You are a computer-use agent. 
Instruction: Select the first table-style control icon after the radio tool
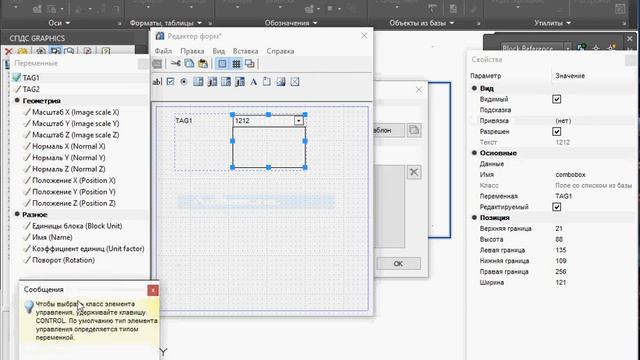[x=198, y=82]
